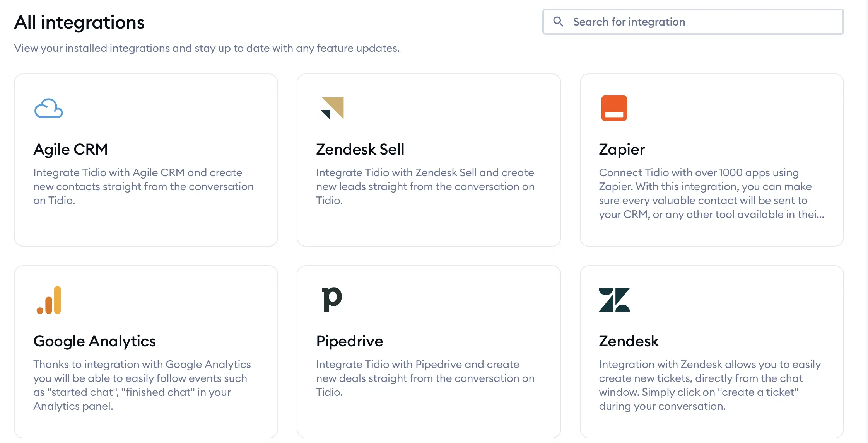
Task: Click the Zapier title link
Action: 621,149
